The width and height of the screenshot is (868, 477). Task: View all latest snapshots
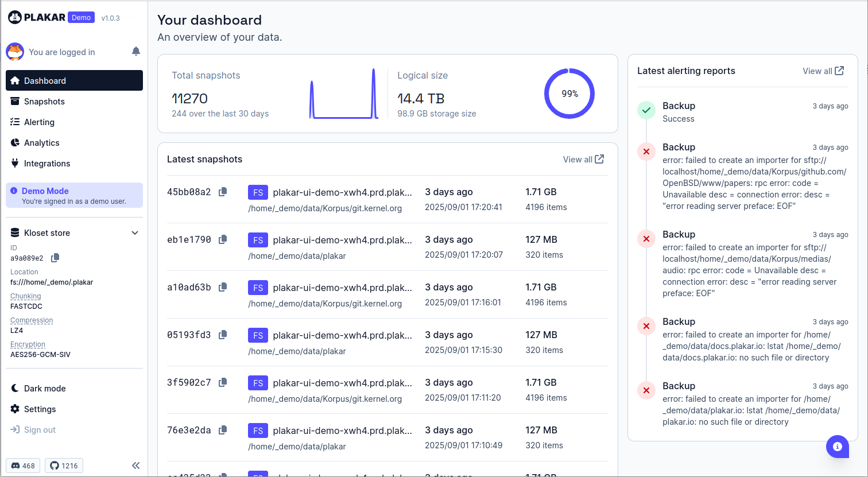(x=583, y=160)
